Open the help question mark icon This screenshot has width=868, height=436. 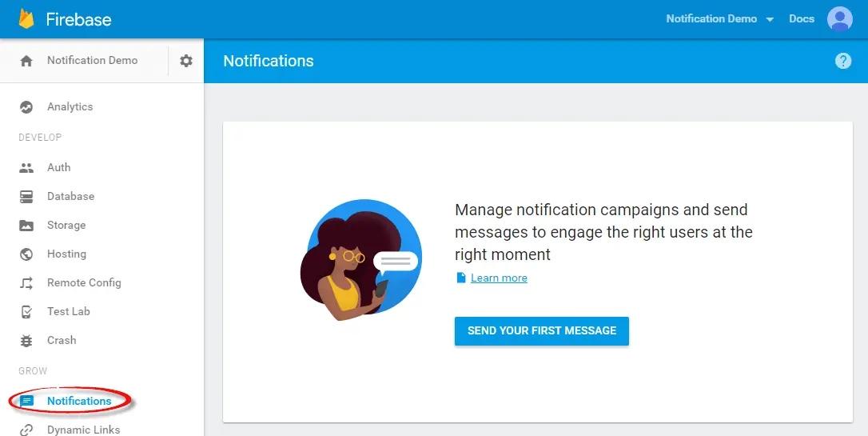pyautogui.click(x=843, y=61)
